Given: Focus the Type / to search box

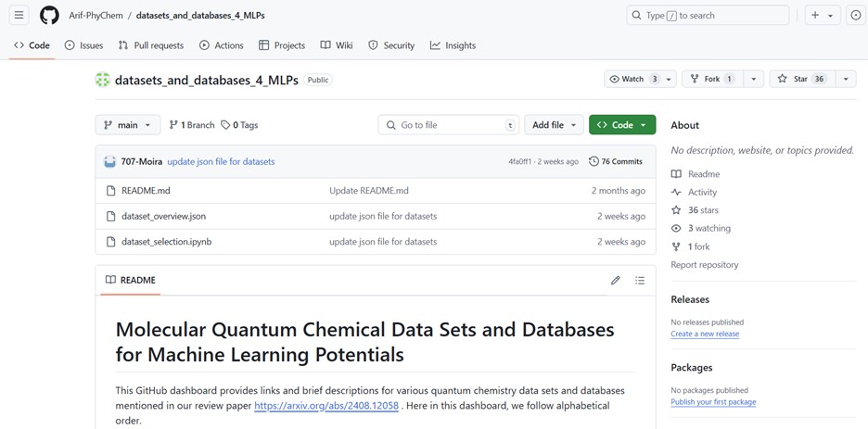Looking at the screenshot, I should [708, 16].
